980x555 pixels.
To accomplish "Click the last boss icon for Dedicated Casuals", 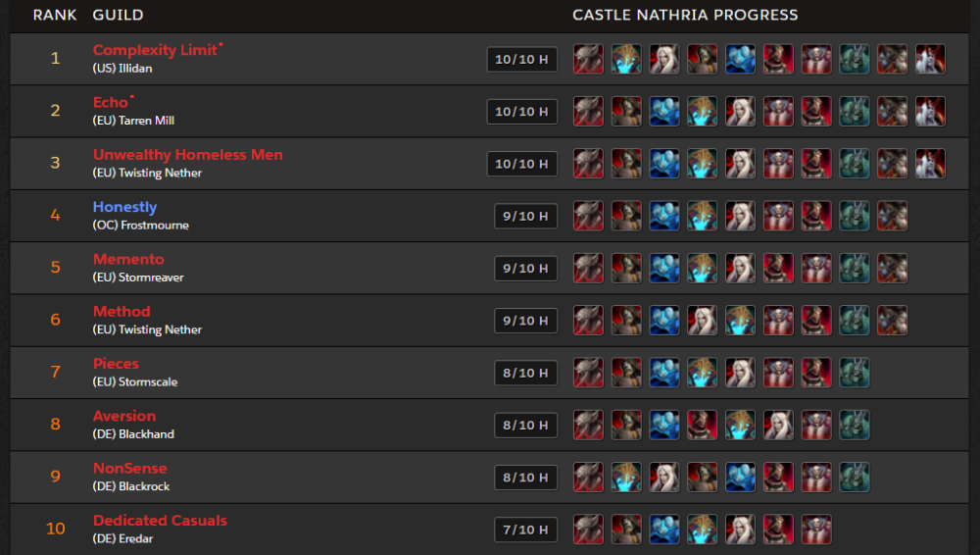I will tap(816, 530).
